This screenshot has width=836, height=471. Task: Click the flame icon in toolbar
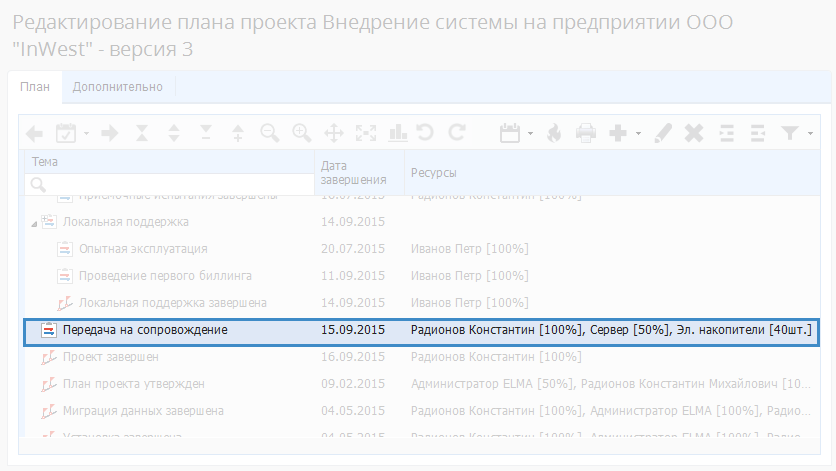pos(553,132)
